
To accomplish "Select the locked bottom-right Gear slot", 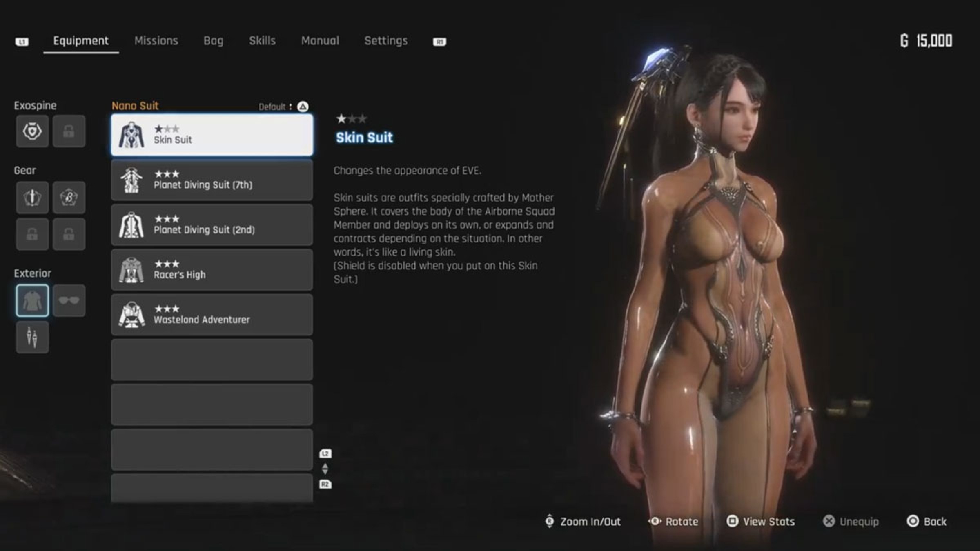I will (x=69, y=234).
